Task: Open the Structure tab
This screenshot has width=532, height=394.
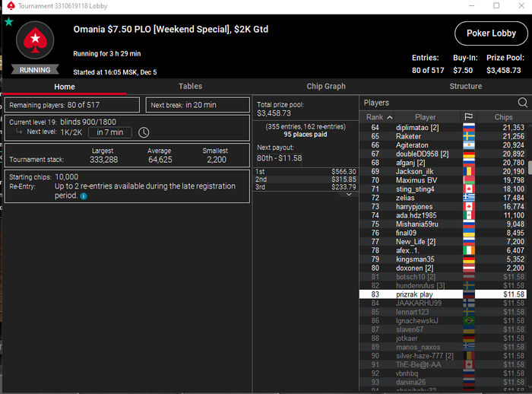Action: pyautogui.click(x=465, y=86)
